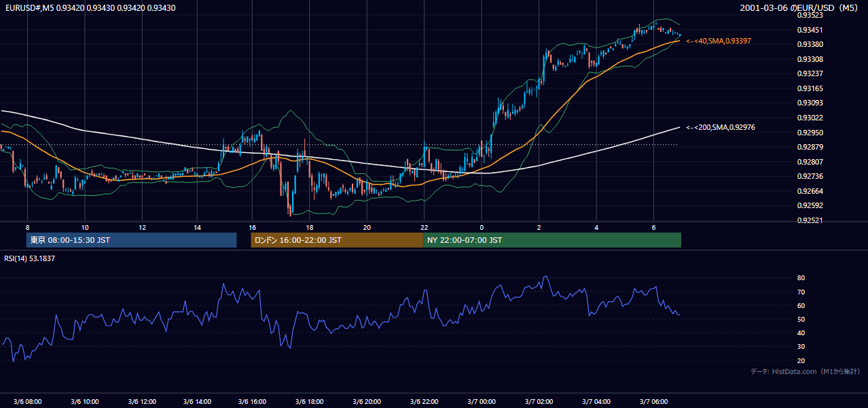The width and height of the screenshot is (868, 408).
Task: Click the 3/7 02:00 time axis label
Action: point(539,402)
